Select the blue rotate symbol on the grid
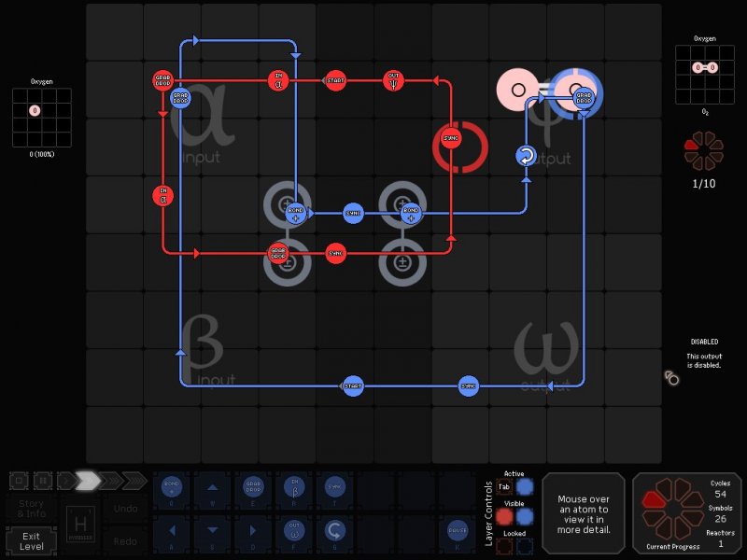The height and width of the screenshot is (560, 747). tap(526, 156)
